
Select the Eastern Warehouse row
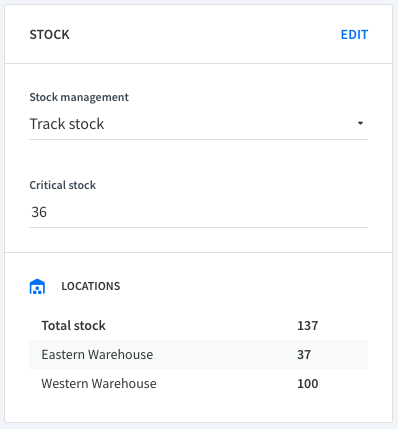coord(198,355)
